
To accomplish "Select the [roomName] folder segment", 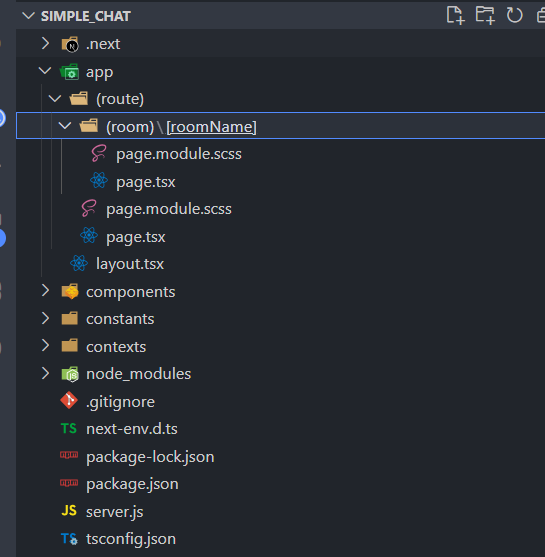I will [x=211, y=127].
